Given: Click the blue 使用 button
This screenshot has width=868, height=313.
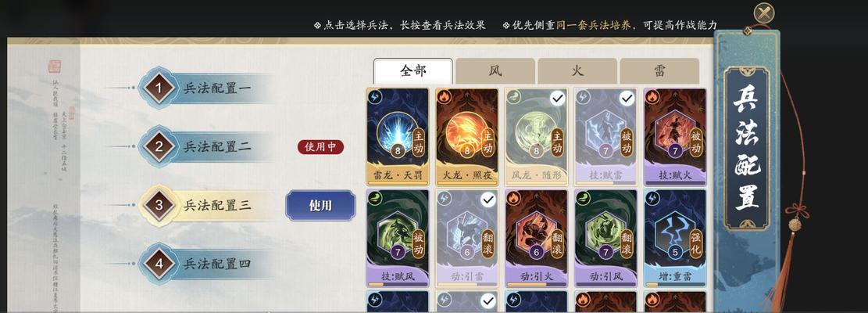Looking at the screenshot, I should [x=320, y=206].
